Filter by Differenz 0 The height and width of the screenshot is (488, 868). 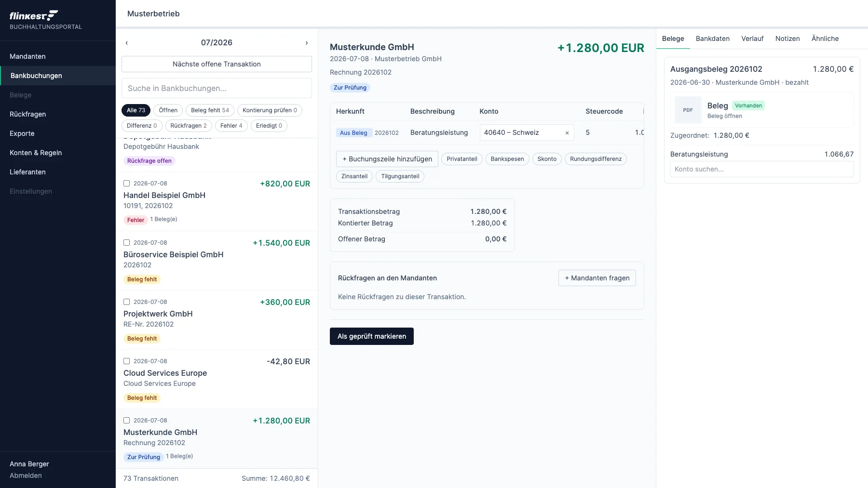[x=142, y=126]
